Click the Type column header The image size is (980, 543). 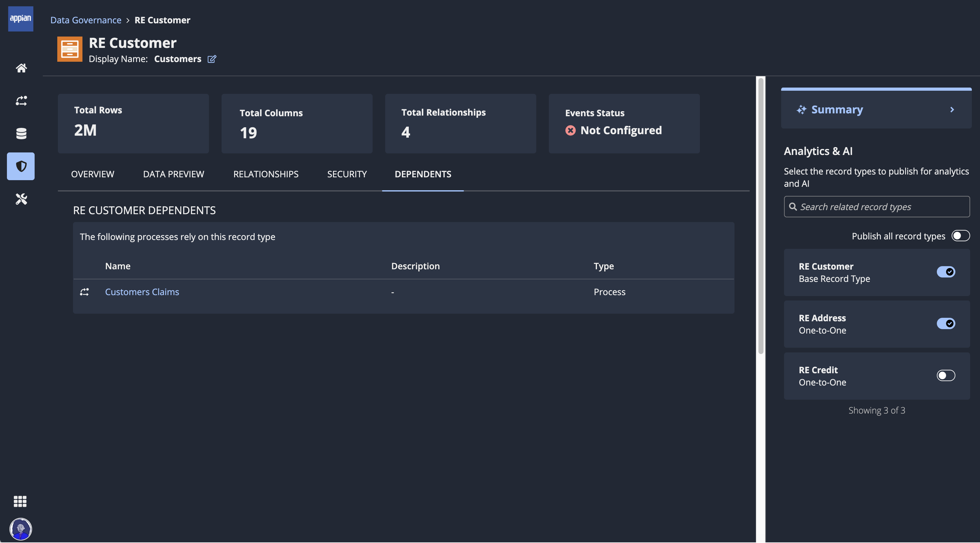tap(603, 266)
